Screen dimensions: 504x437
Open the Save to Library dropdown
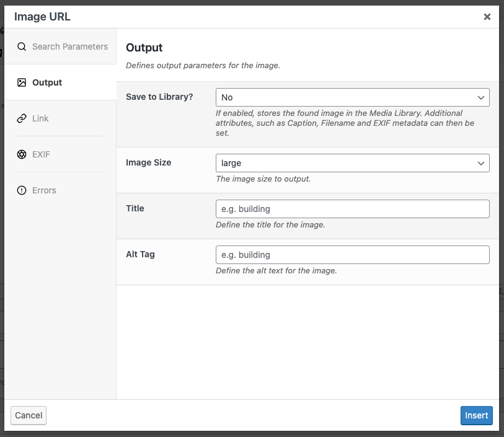pyautogui.click(x=353, y=97)
